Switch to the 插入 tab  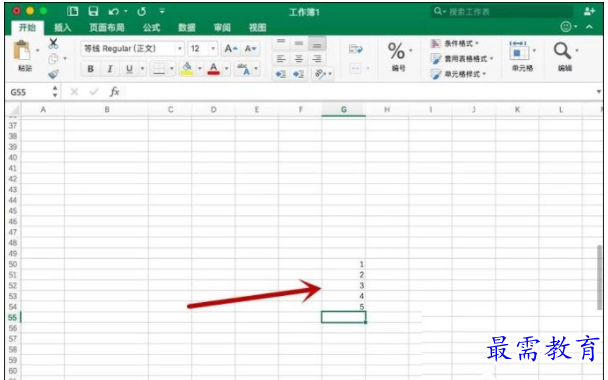(x=62, y=28)
